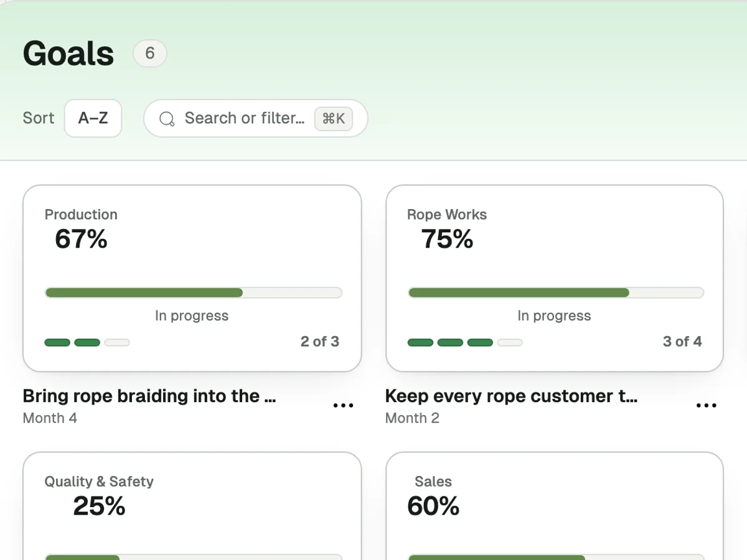The width and height of the screenshot is (747, 560).
Task: Open options menu for Bring rope braiding goal
Action: coord(343,406)
